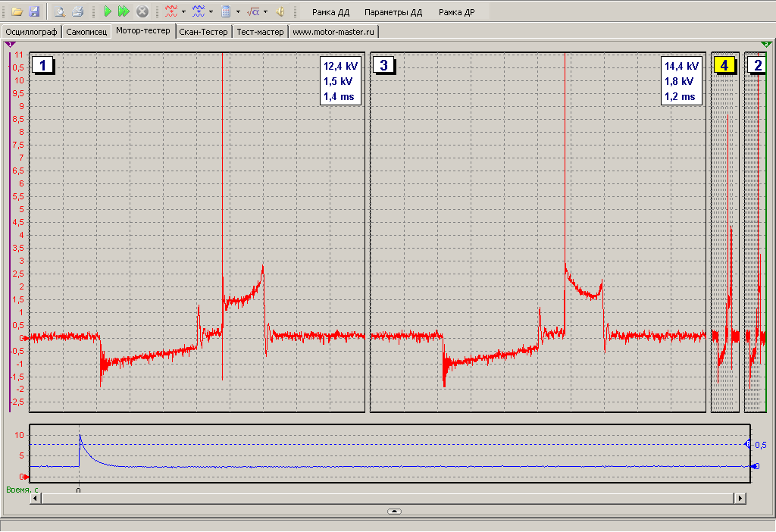776x532 pixels.
Task: Click the 12,4 kV breakdown voltage value
Action: (x=340, y=66)
